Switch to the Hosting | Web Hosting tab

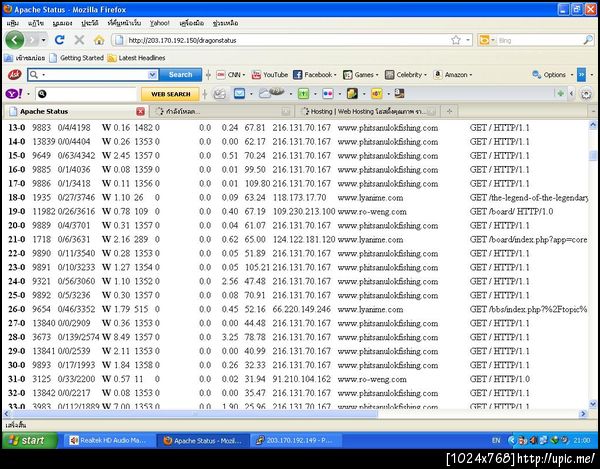(x=368, y=111)
